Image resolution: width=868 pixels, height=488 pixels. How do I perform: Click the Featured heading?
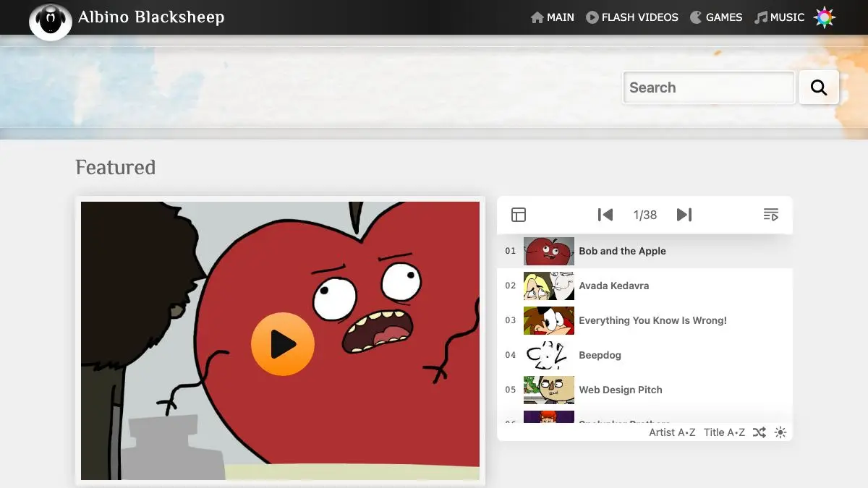pyautogui.click(x=116, y=168)
